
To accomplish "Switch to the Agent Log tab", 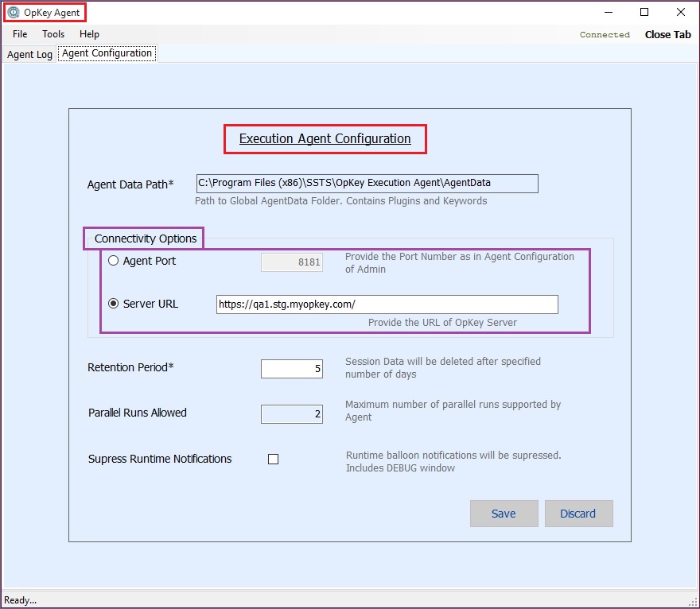I will click(29, 54).
